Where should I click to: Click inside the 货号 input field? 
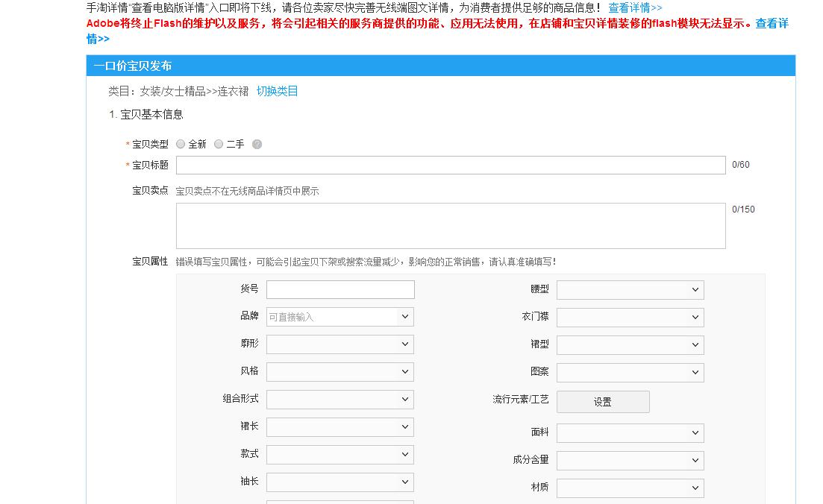coord(339,289)
